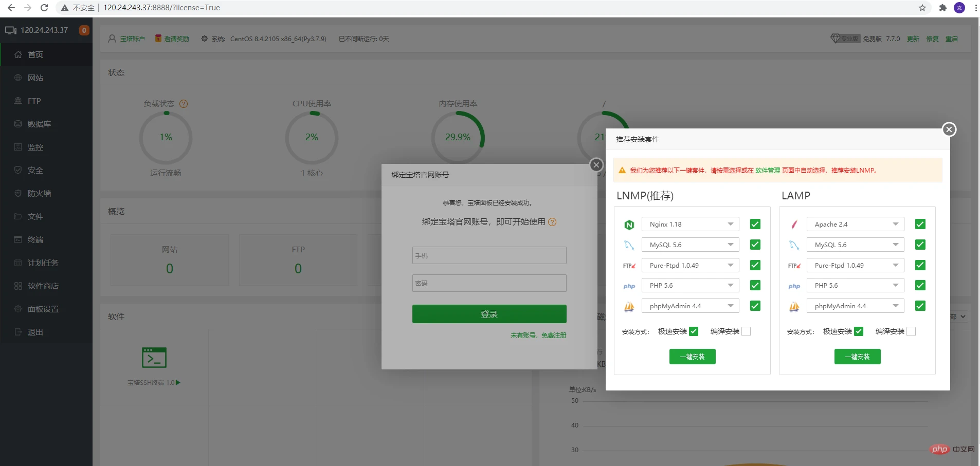Uncheck Nginx 1.18 in LNMP
Image resolution: width=980 pixels, height=466 pixels.
755,224
